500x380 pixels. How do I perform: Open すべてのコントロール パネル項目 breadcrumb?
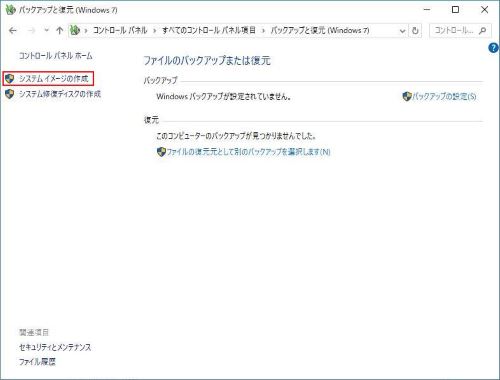[x=209, y=30]
